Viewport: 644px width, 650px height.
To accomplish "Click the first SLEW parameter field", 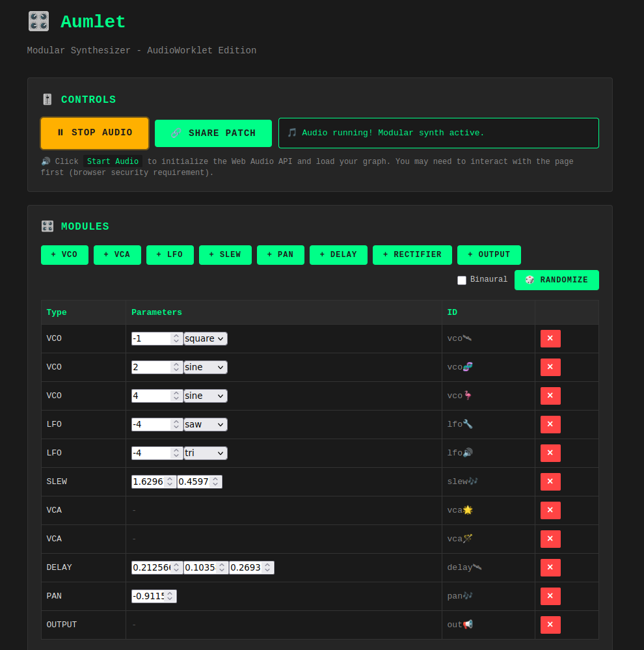I will (x=148, y=481).
